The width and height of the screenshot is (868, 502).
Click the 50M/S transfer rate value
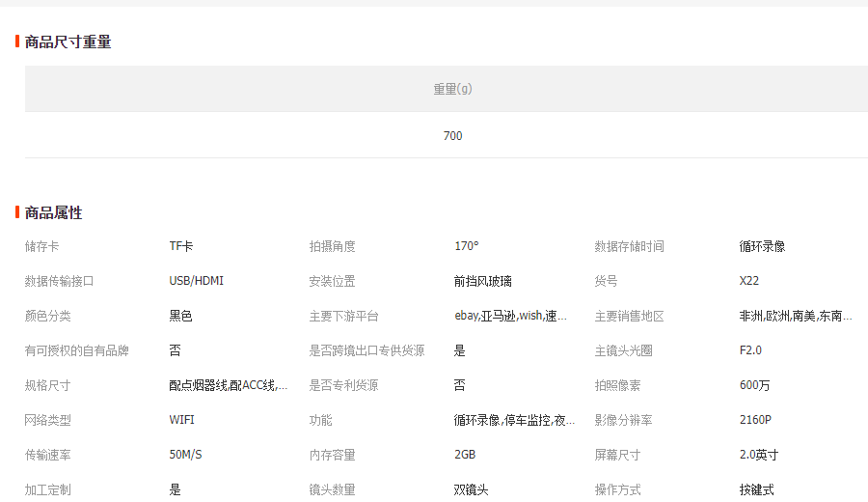[x=185, y=455]
